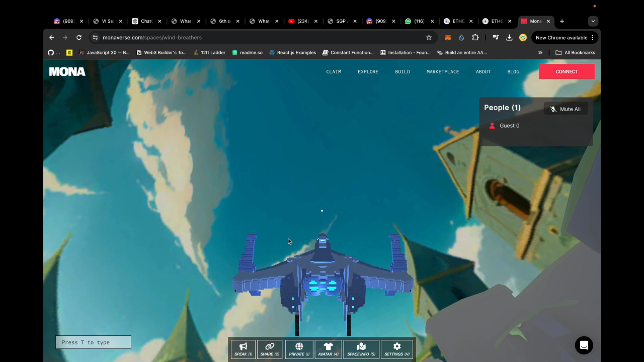This screenshot has width=644, height=362.
Task: Open a new browser tab
Action: (562, 21)
